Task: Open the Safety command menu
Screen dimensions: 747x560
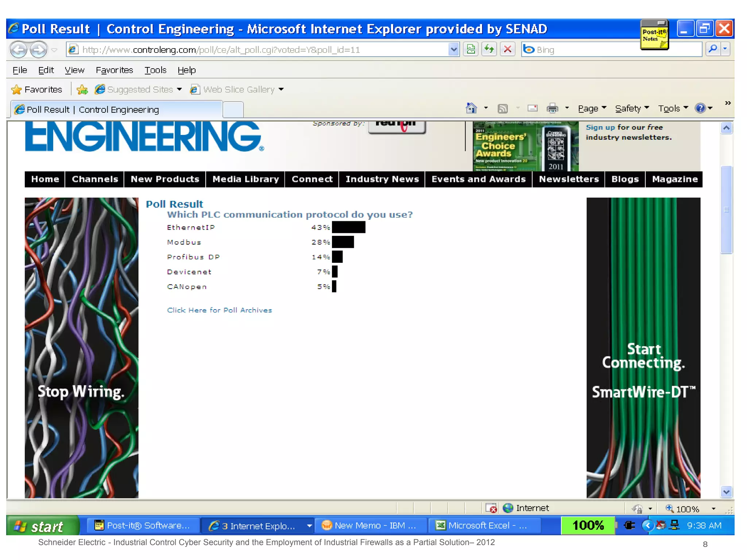Action: coord(632,108)
